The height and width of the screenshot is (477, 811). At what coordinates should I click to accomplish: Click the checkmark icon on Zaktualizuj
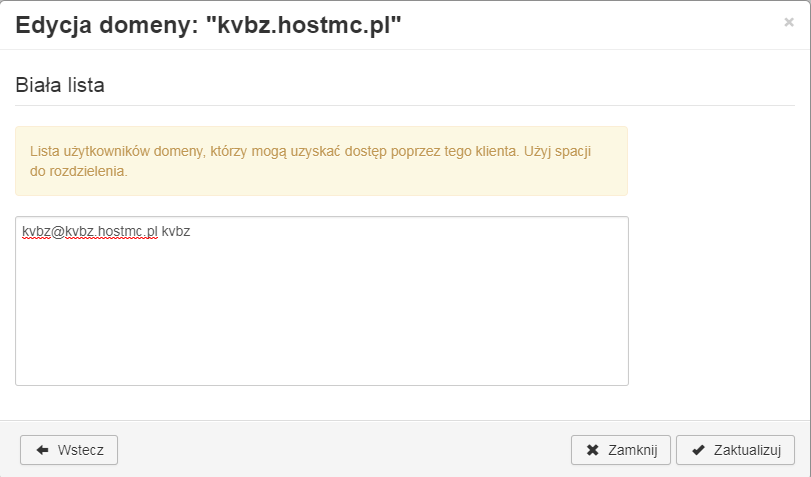[x=697, y=450]
